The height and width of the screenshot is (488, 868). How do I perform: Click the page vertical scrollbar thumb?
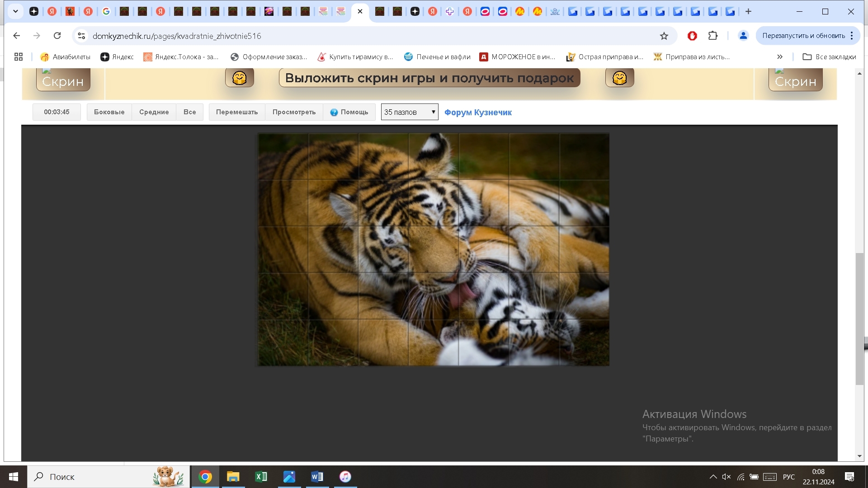click(859, 319)
